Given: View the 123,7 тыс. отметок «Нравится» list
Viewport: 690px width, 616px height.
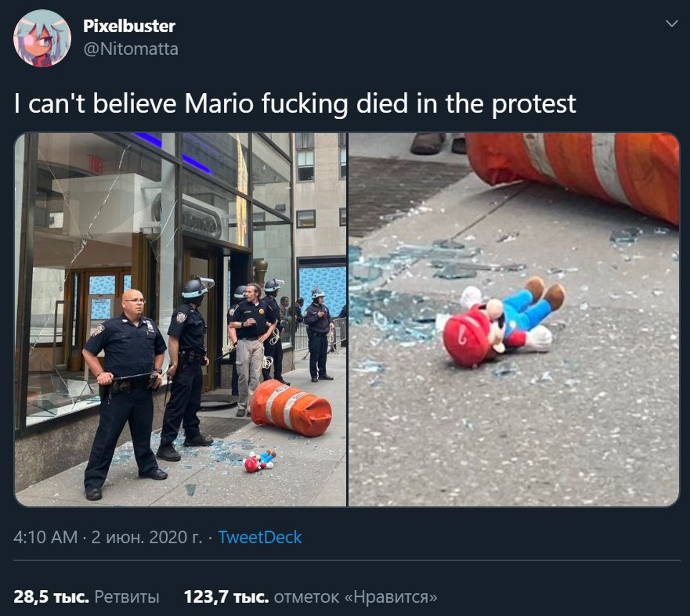Looking at the screenshot, I should [x=311, y=597].
